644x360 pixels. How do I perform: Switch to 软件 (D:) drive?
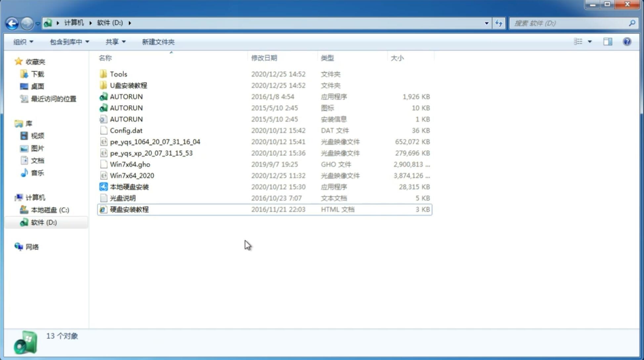(x=43, y=222)
